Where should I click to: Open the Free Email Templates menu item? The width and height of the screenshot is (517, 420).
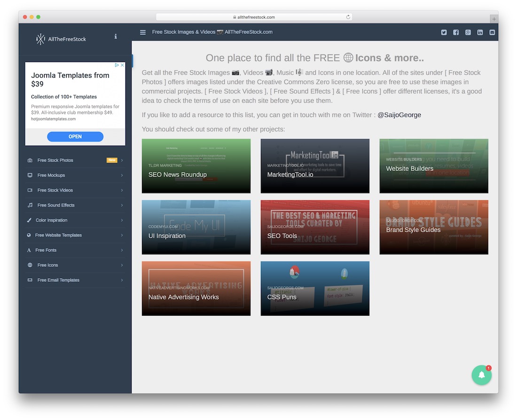(x=75, y=280)
